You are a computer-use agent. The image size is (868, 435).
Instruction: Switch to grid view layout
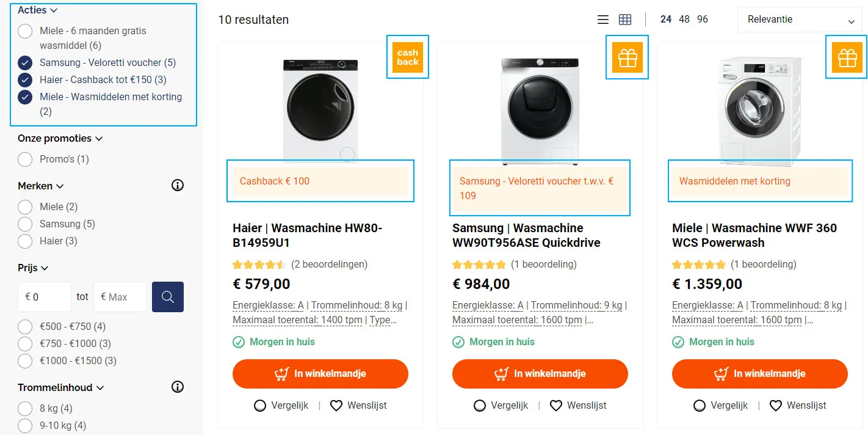(625, 19)
